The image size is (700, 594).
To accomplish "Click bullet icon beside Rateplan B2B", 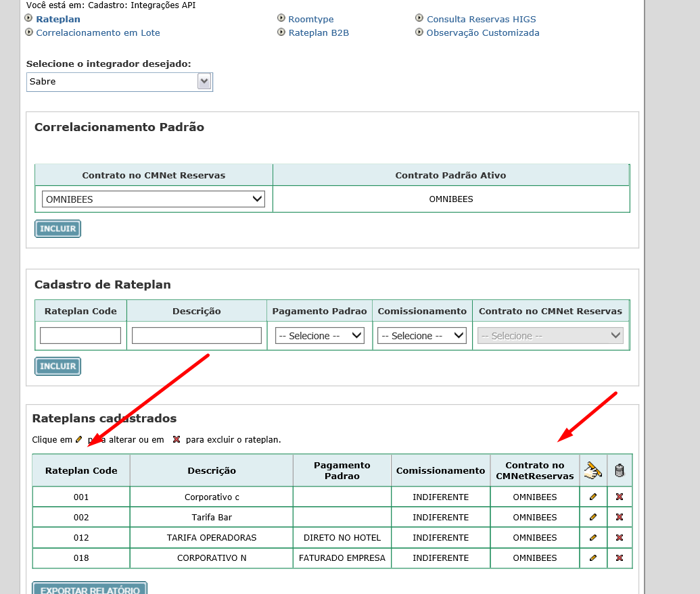I will tap(281, 32).
